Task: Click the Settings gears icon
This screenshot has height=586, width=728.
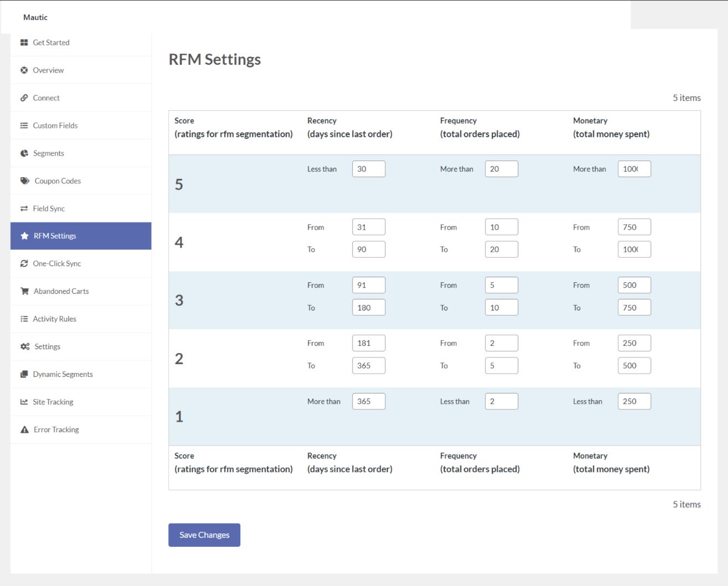Action: coord(25,347)
